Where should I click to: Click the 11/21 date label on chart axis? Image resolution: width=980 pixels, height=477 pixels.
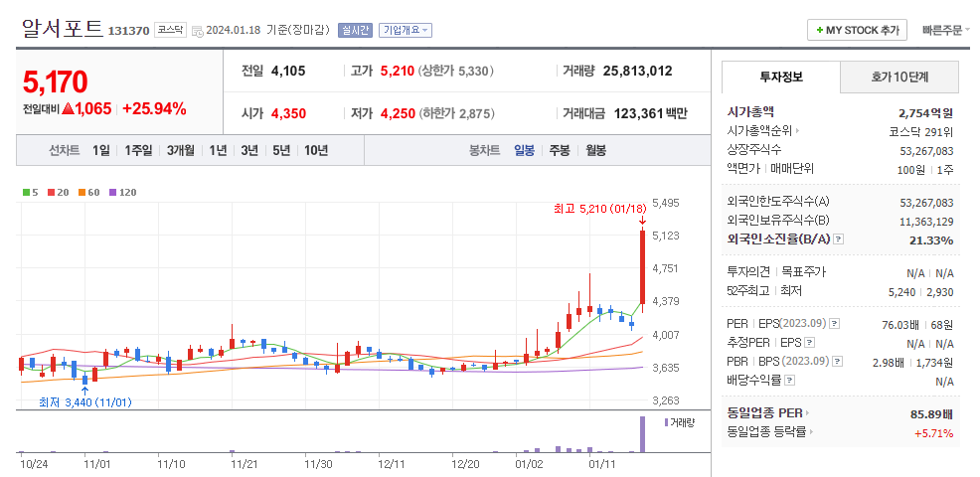[x=245, y=464]
